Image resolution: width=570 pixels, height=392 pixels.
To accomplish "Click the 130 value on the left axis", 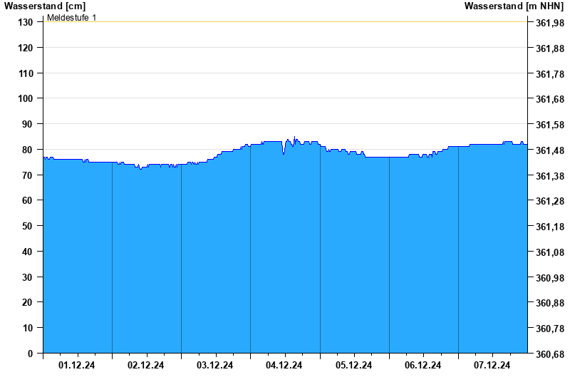I will [26, 22].
